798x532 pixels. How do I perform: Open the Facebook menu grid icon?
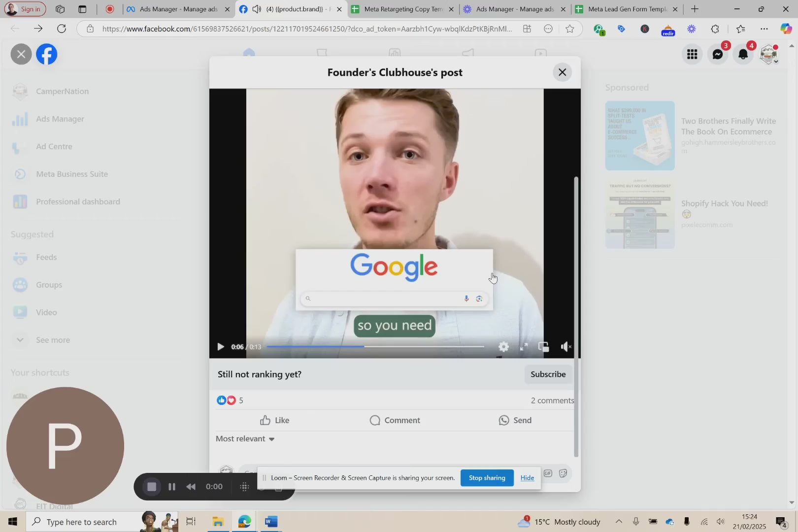(692, 54)
